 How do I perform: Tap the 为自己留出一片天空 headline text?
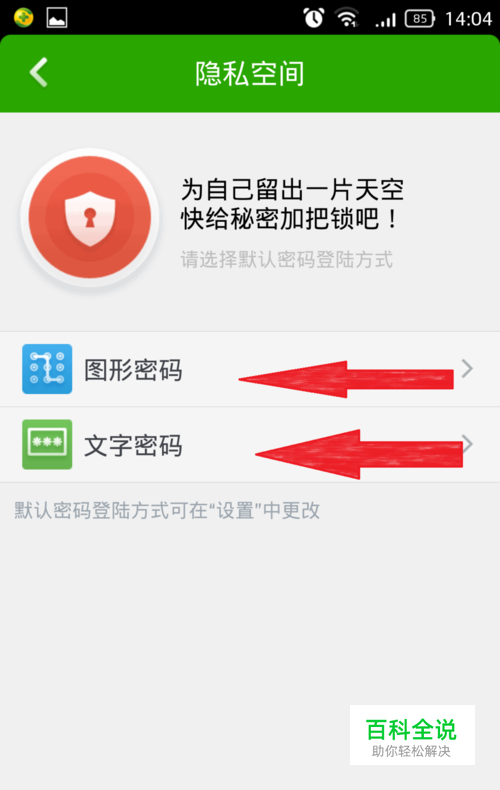[292, 190]
